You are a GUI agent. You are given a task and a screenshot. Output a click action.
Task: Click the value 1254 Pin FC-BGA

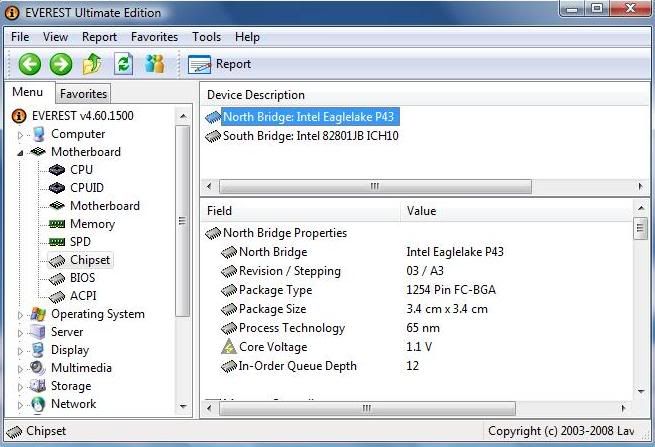point(451,290)
